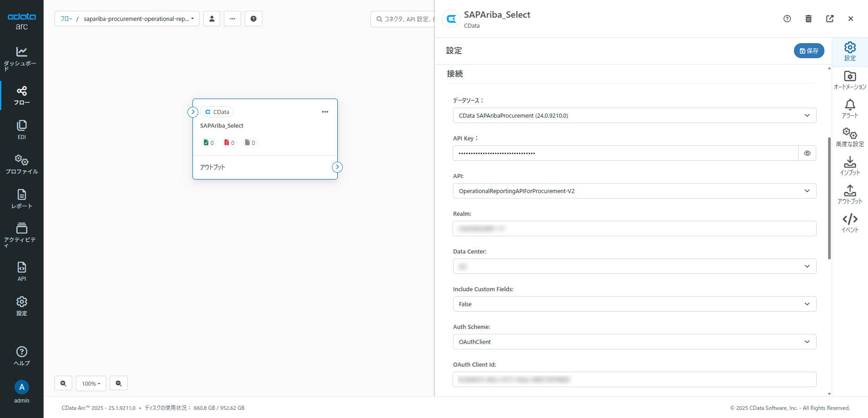868x418 pixels.
Task: Expand the API dropdown OperationalReportingAPIForProcurement-V2
Action: 634,191
